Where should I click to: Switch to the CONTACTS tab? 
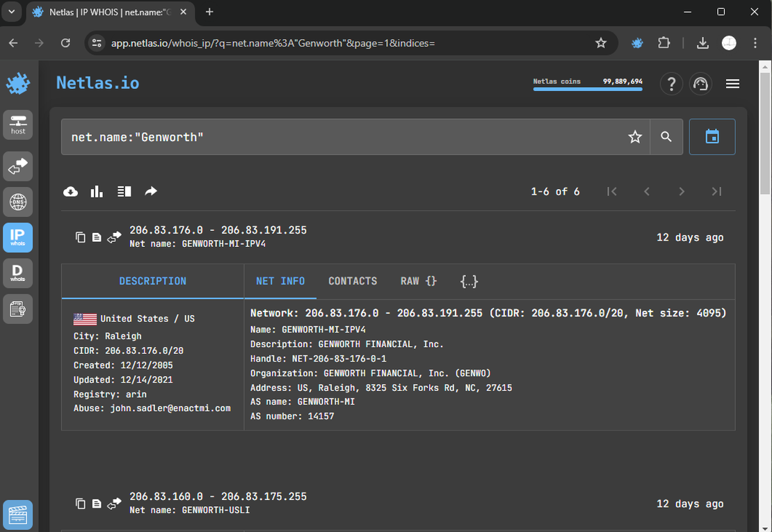[x=353, y=281]
